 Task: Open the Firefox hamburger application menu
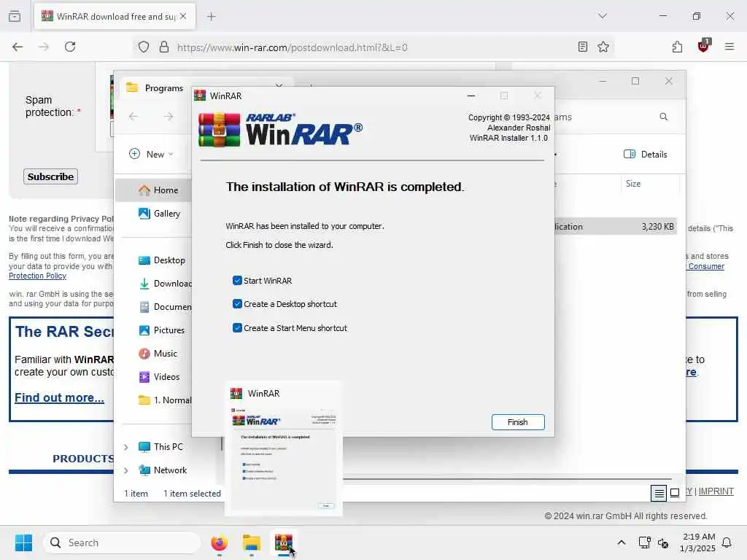[x=729, y=47]
